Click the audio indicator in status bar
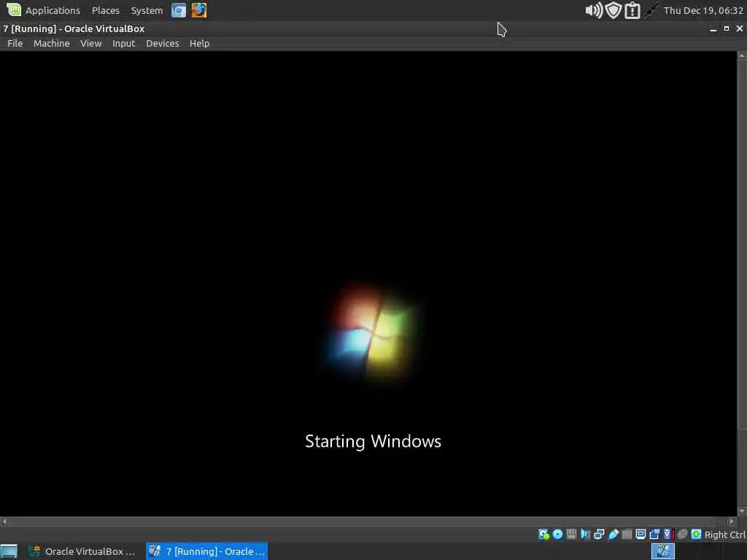 point(585,534)
